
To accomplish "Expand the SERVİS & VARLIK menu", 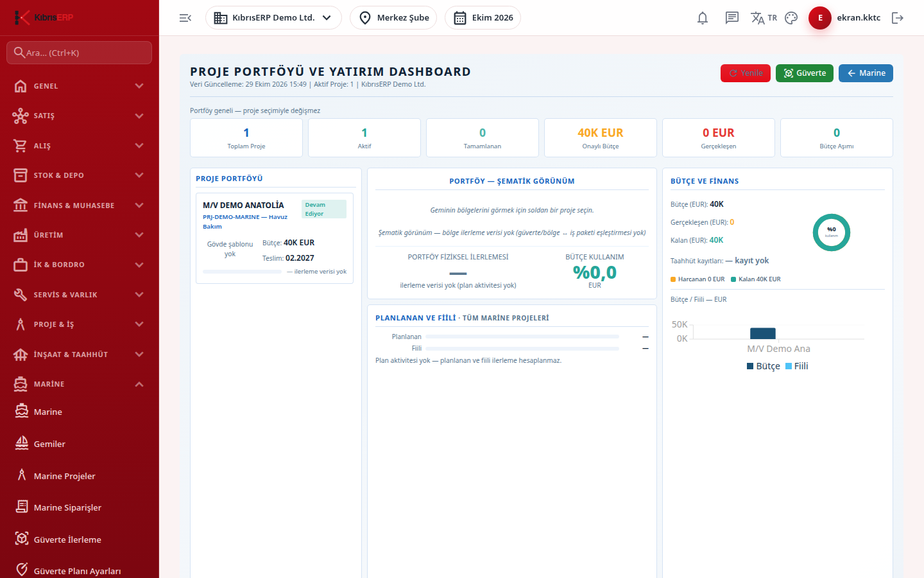I will 80,295.
